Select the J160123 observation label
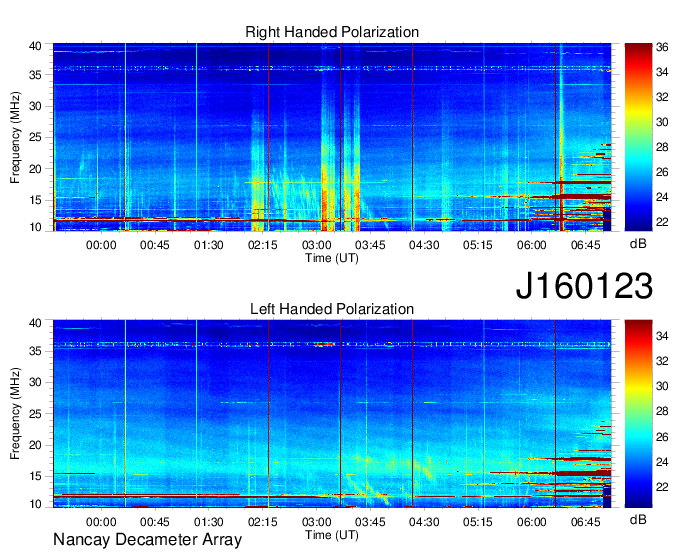 [584, 286]
